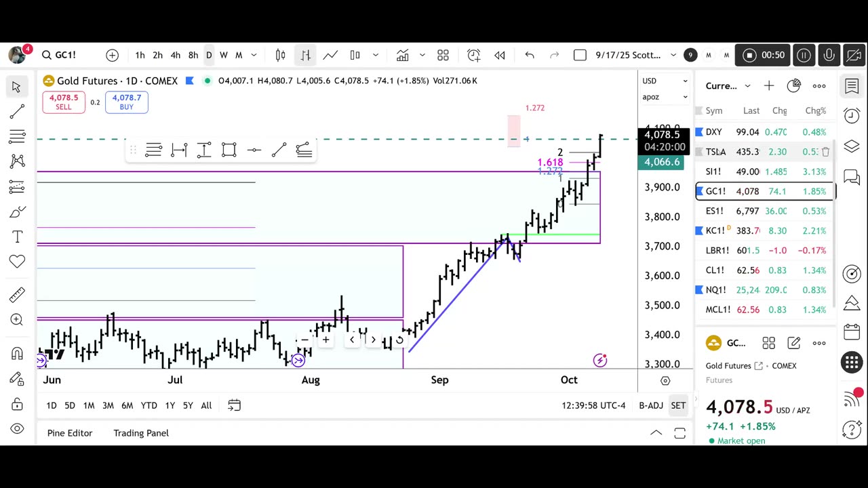The image size is (868, 488).
Task: Select the cursor arrow tool
Action: pos(17,87)
